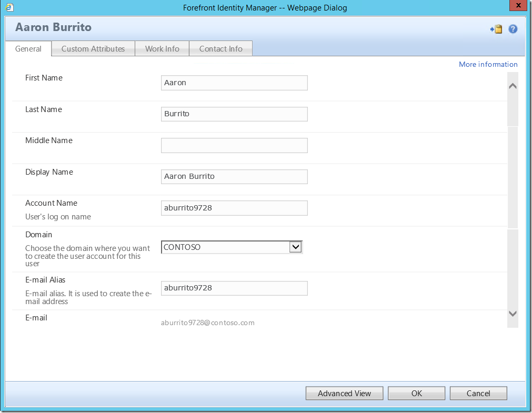Click the scroll down chevron arrow
Screen dimensions: 532x413
click(513, 314)
